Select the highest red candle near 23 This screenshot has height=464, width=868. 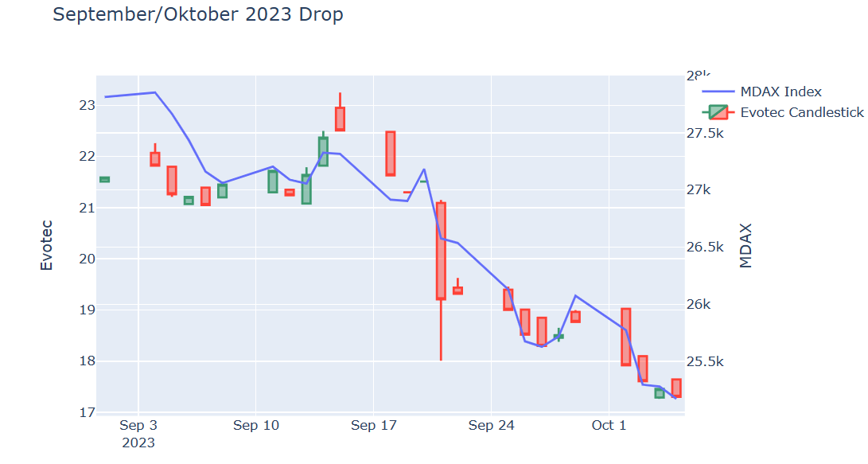click(x=340, y=119)
